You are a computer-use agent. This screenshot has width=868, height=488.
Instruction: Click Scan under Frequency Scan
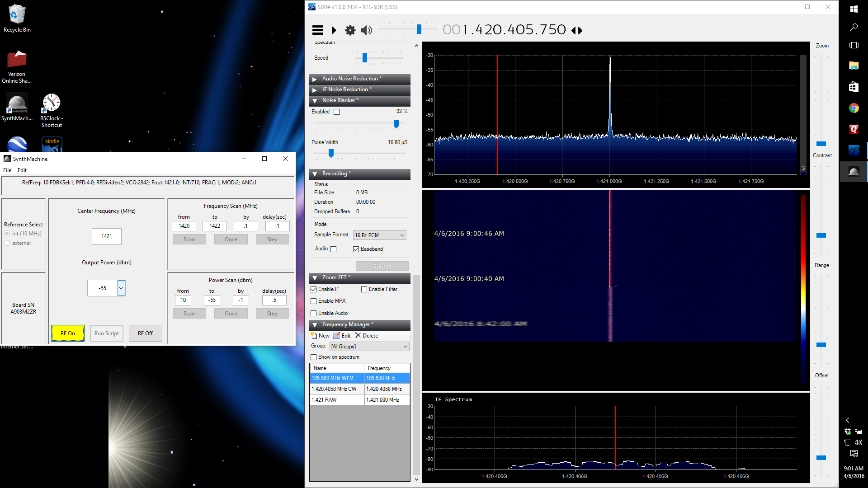[189, 239]
